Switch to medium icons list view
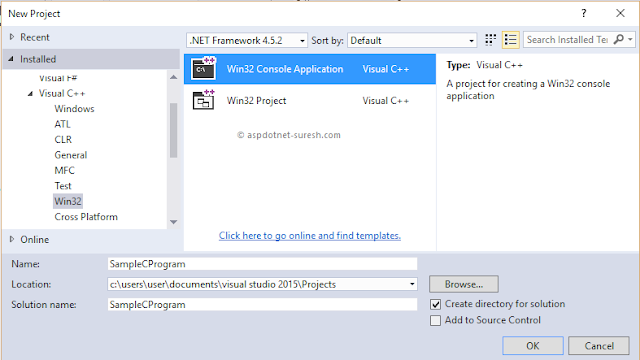 (510, 40)
